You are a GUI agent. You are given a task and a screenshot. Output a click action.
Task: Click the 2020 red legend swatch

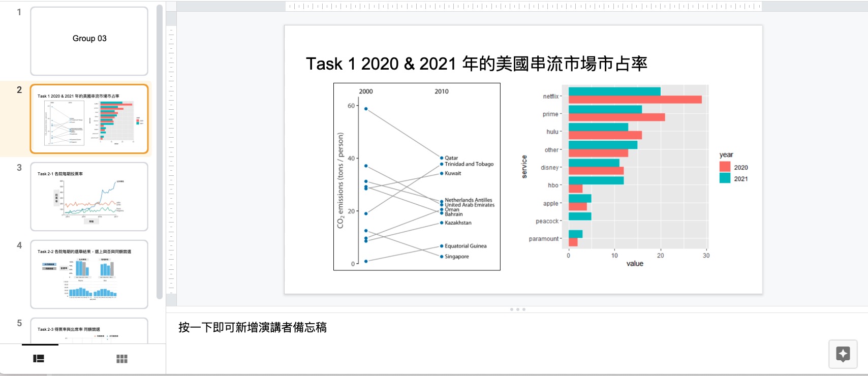(x=725, y=167)
